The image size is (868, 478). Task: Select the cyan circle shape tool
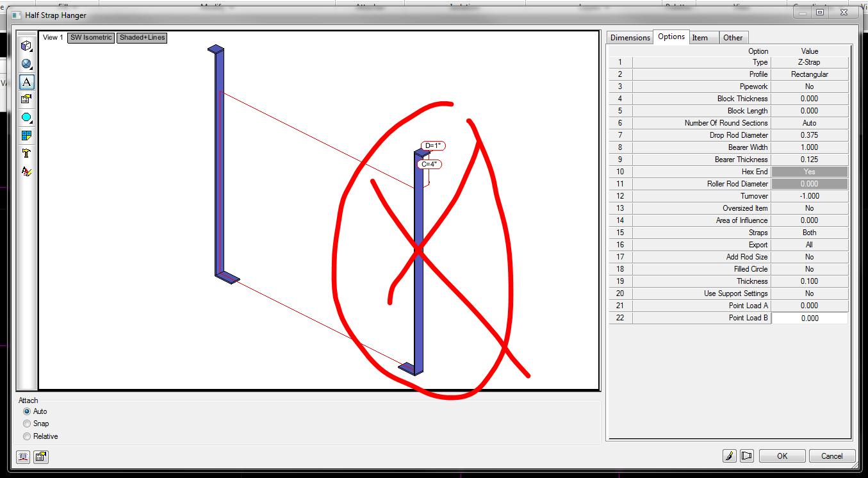click(x=26, y=117)
